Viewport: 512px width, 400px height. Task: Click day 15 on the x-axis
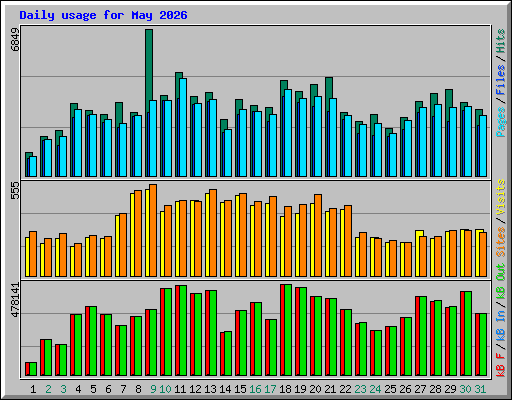[x=240, y=389]
